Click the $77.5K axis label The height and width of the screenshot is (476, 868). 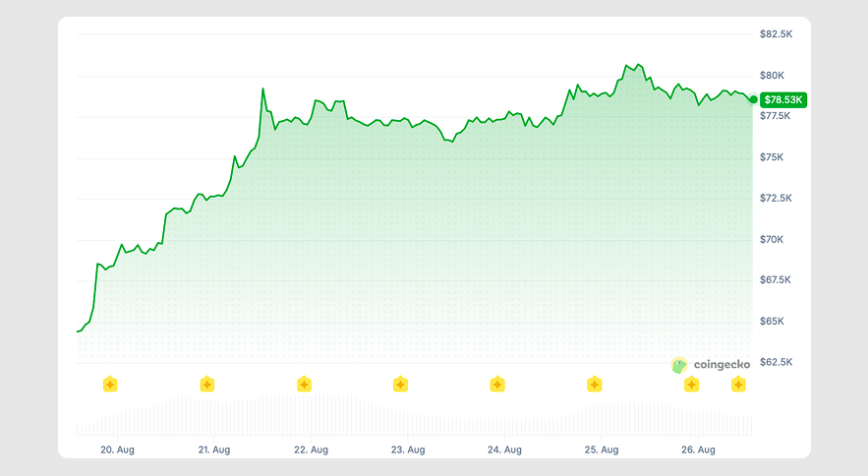775,116
